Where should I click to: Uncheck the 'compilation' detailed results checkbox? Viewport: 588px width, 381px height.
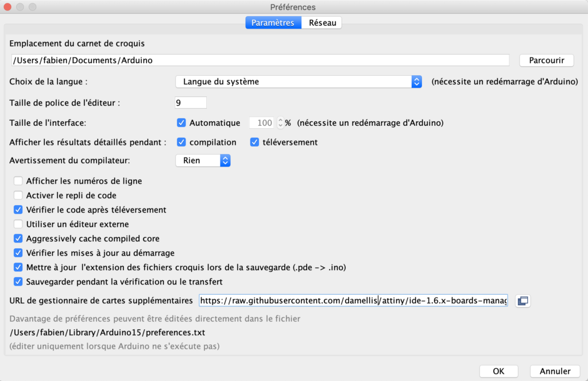tap(181, 142)
